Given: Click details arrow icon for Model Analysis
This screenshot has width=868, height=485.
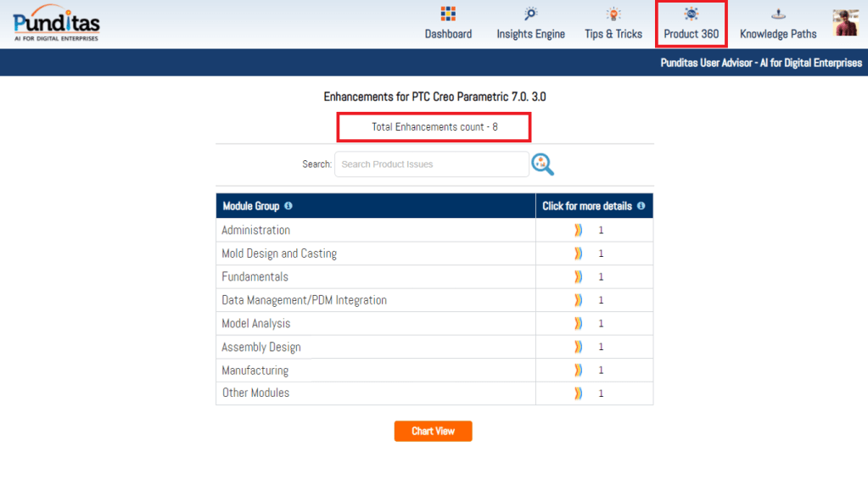Looking at the screenshot, I should click(x=578, y=323).
